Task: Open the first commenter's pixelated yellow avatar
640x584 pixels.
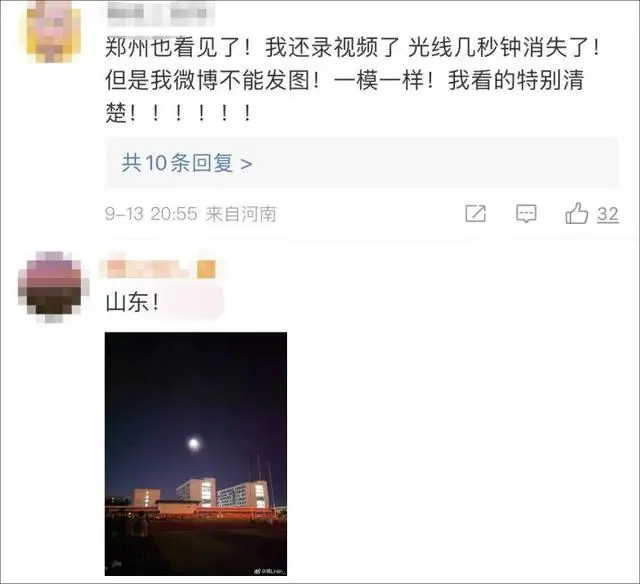Action: coord(53,31)
